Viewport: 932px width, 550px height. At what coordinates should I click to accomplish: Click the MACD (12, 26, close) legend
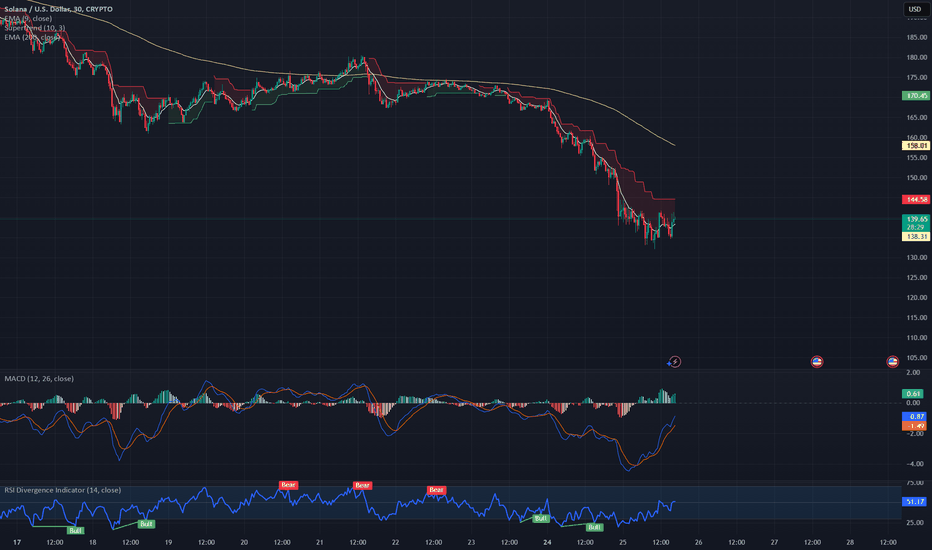39,379
